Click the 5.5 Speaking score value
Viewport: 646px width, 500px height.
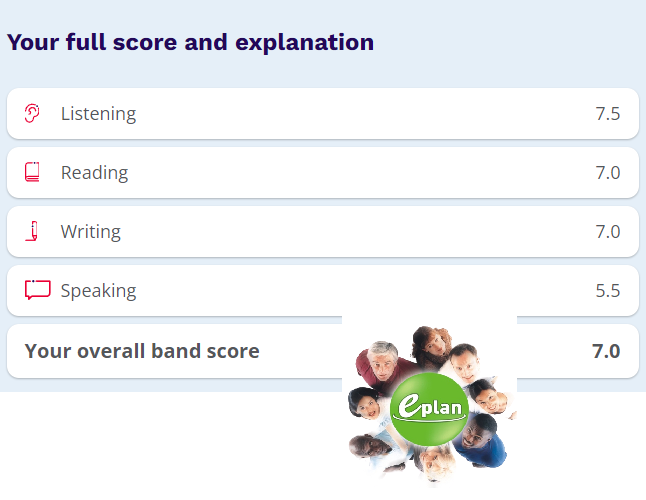click(608, 291)
